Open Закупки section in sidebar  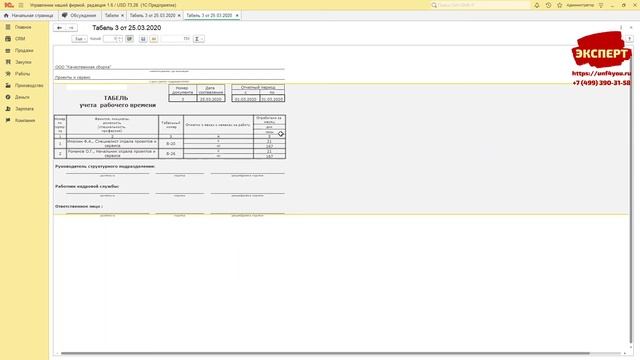point(24,62)
